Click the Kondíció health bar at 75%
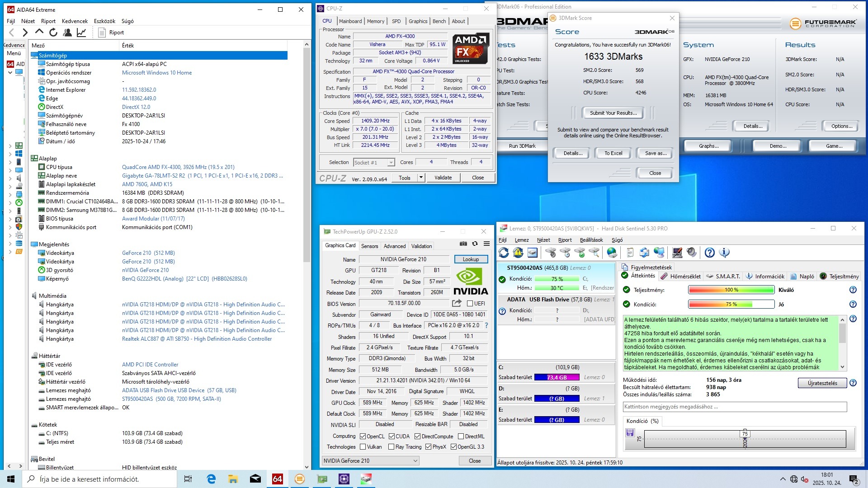Screen dimensions: 868x488 pos(731,304)
